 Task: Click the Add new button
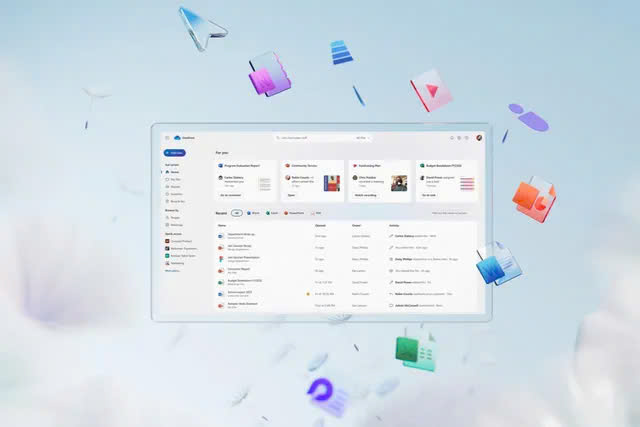[174, 153]
